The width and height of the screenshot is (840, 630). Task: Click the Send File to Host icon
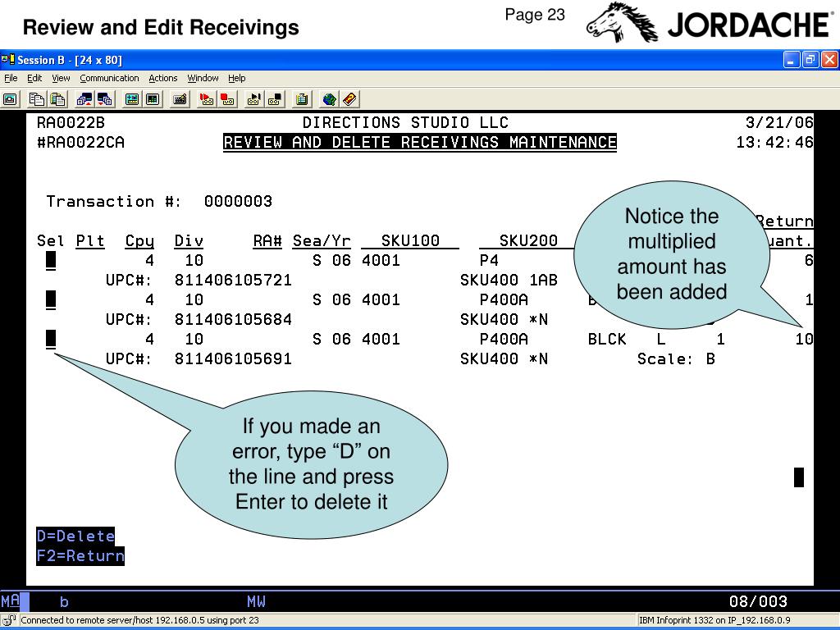84,99
